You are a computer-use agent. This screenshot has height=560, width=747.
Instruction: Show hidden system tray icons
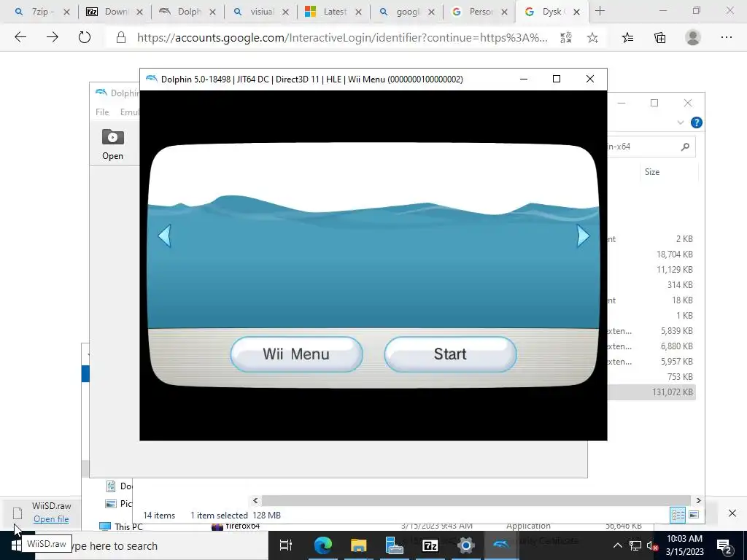click(x=617, y=545)
